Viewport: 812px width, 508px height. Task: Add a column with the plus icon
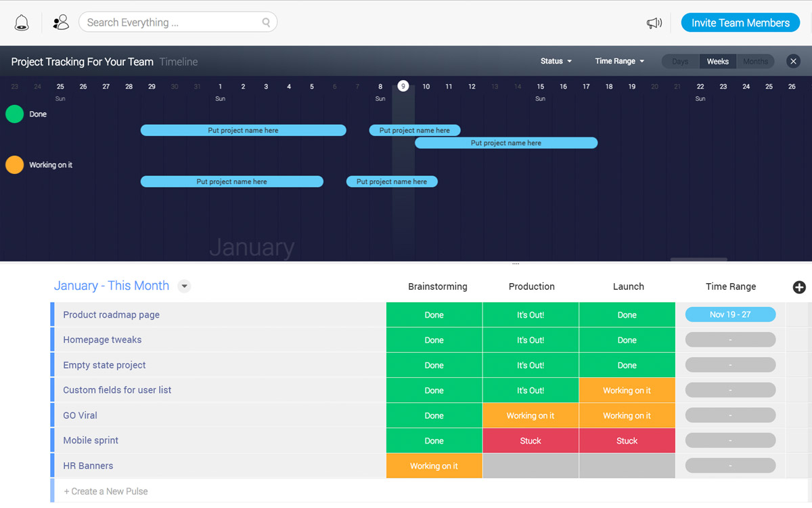pos(799,287)
